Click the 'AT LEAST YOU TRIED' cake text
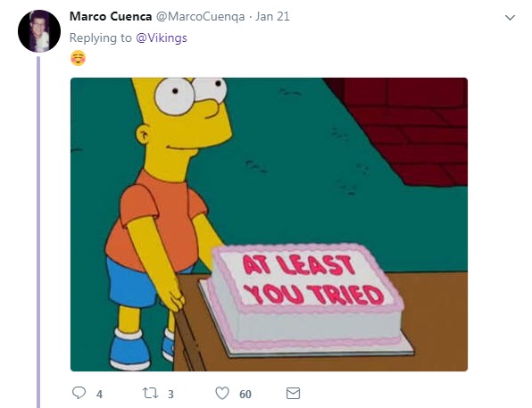The image size is (532, 408). coord(313,280)
